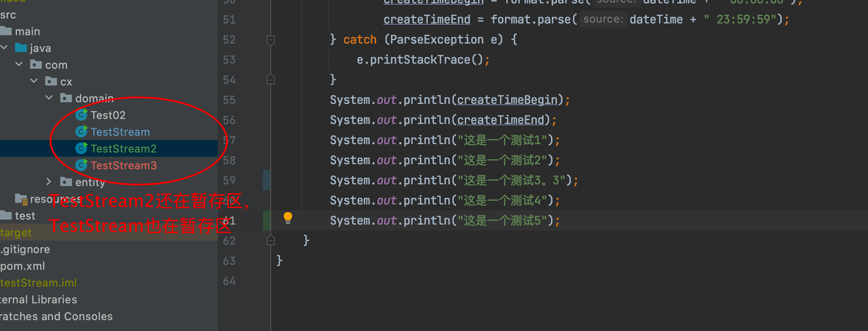Select Test02 in the project tree

pyautogui.click(x=108, y=115)
